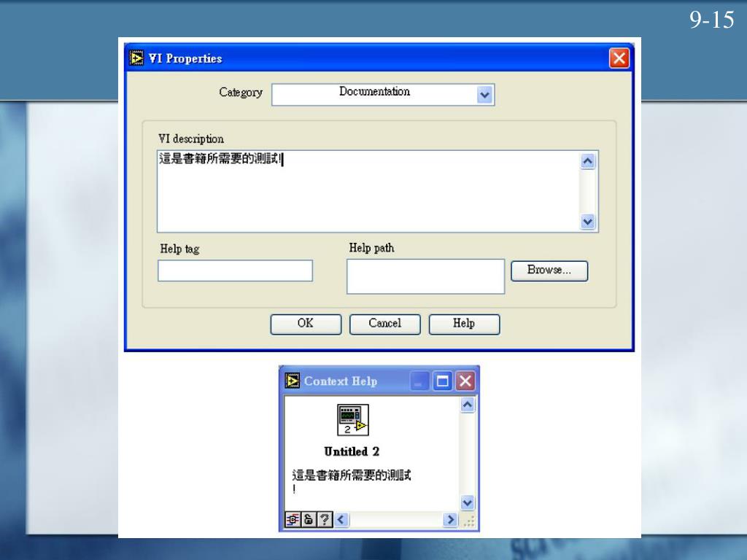
Task: Toggle show optional terminals in Context Help
Action: coord(293,519)
